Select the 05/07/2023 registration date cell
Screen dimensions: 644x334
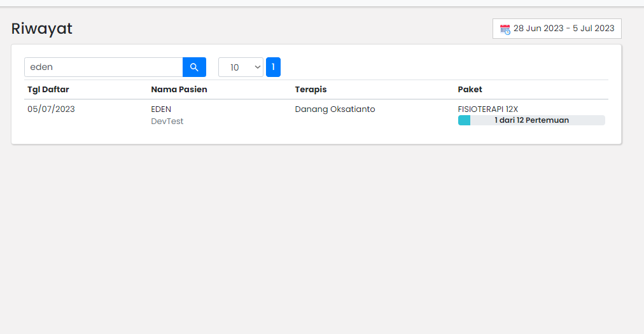click(51, 109)
